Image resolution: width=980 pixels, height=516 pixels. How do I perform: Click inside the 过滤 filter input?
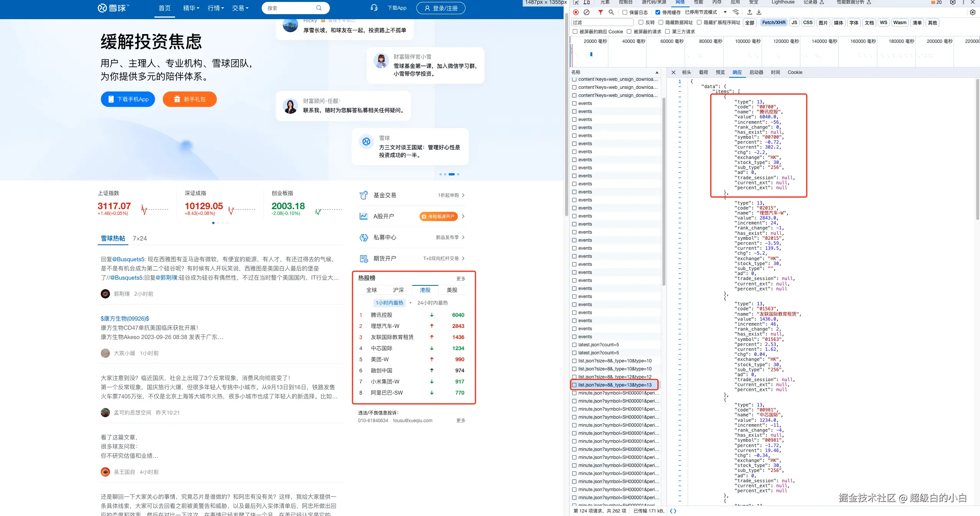click(x=602, y=23)
